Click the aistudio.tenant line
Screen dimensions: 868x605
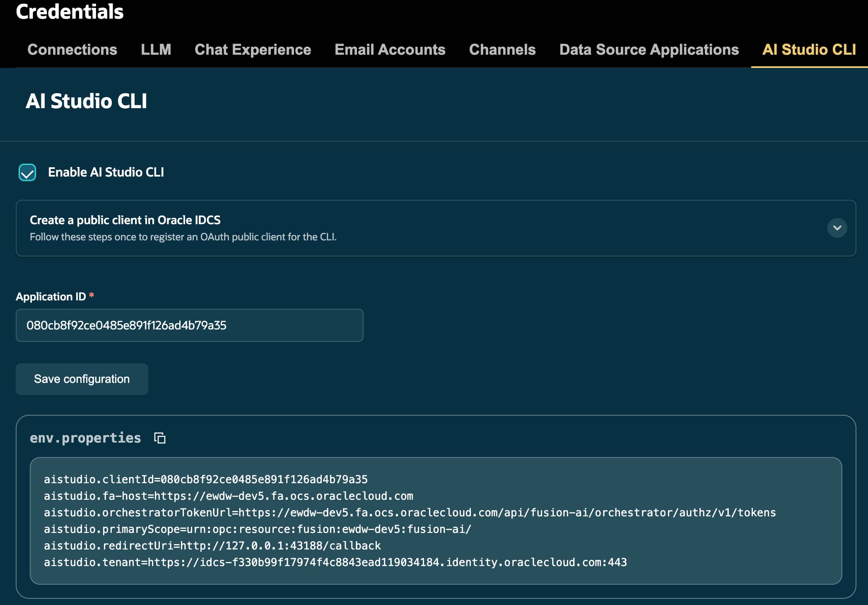335,562
